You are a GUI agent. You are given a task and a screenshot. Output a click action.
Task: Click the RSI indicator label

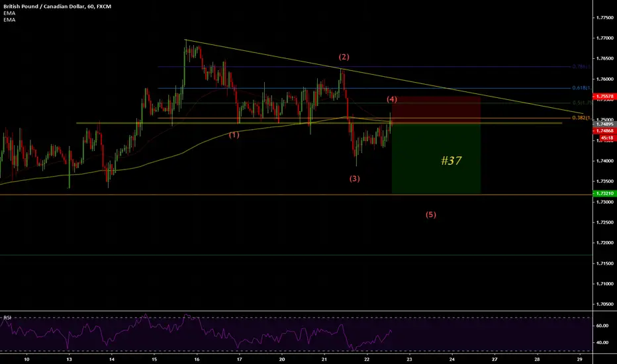pyautogui.click(x=7, y=317)
